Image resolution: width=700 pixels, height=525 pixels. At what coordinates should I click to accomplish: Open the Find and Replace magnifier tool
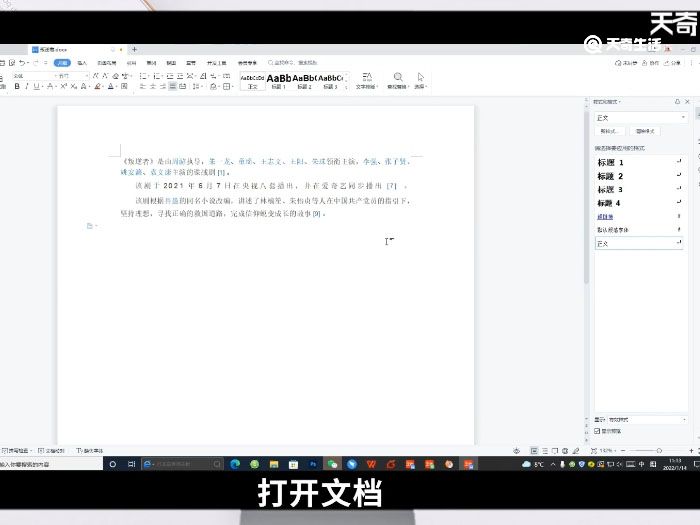tap(398, 81)
